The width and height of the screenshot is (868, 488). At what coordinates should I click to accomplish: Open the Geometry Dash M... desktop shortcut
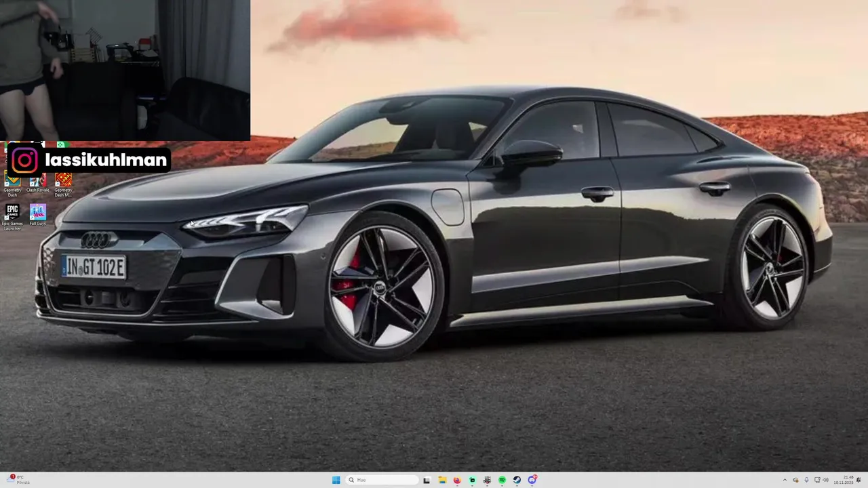(63, 184)
